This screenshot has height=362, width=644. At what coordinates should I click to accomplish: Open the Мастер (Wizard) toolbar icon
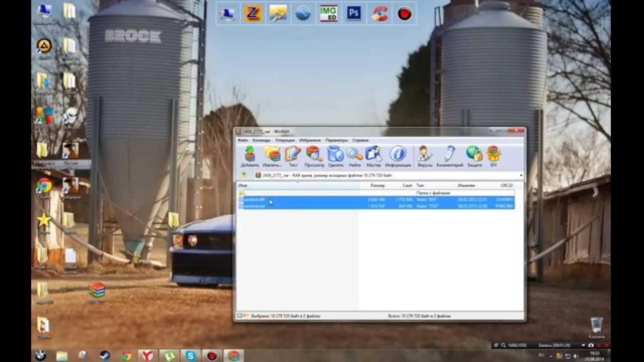pos(374,156)
